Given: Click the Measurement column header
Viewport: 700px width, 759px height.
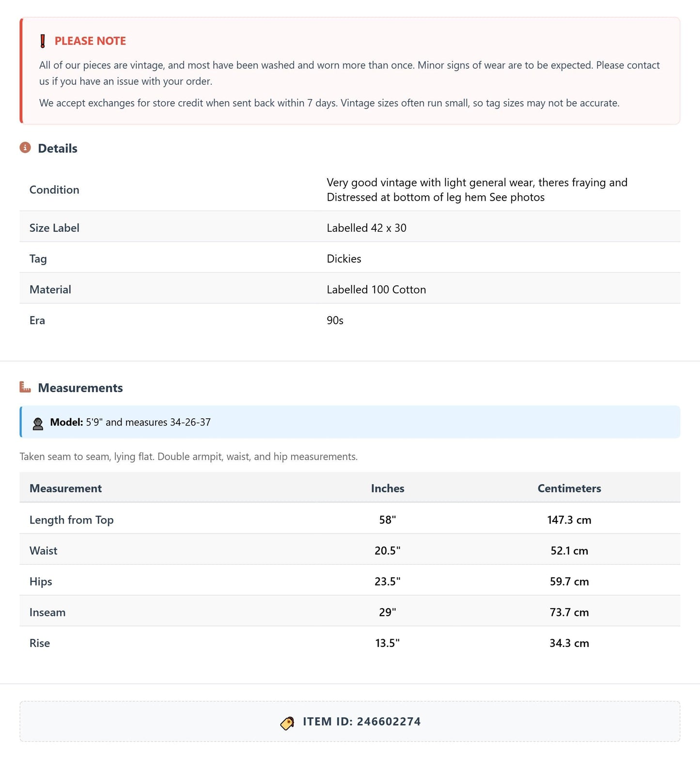Looking at the screenshot, I should pyautogui.click(x=65, y=488).
